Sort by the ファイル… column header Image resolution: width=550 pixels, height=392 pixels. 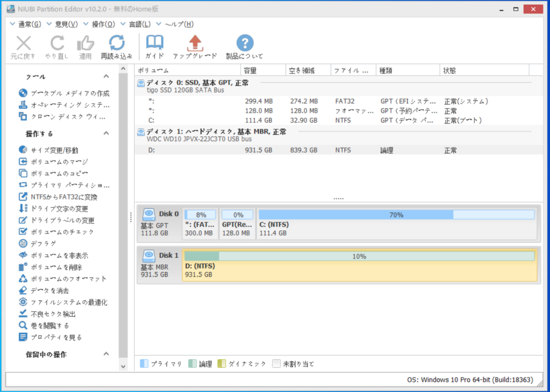pos(353,70)
